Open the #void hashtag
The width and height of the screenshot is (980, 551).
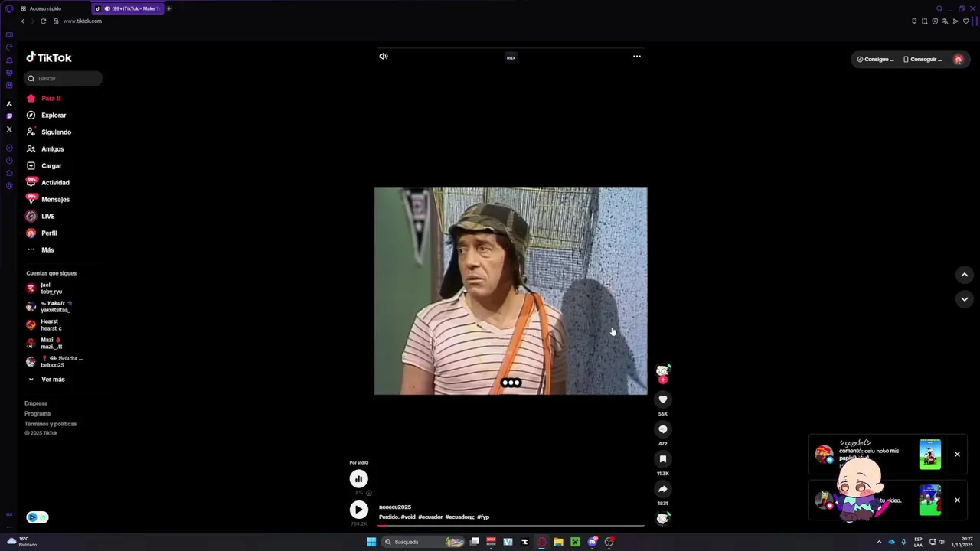point(408,517)
